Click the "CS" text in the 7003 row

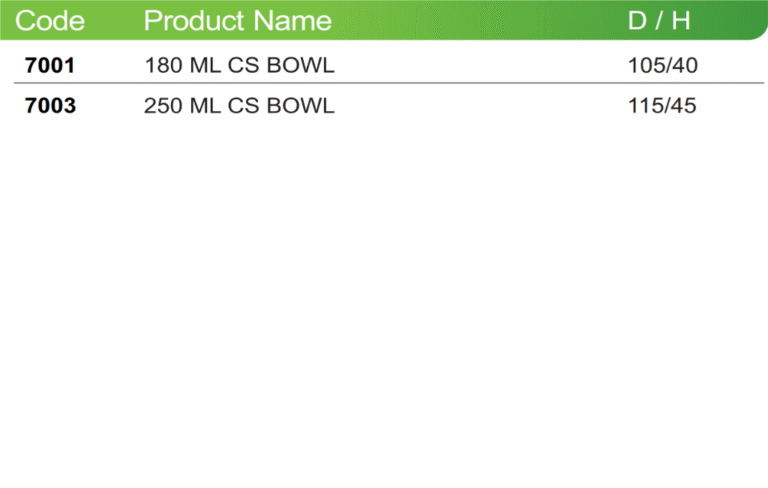pyautogui.click(x=243, y=105)
